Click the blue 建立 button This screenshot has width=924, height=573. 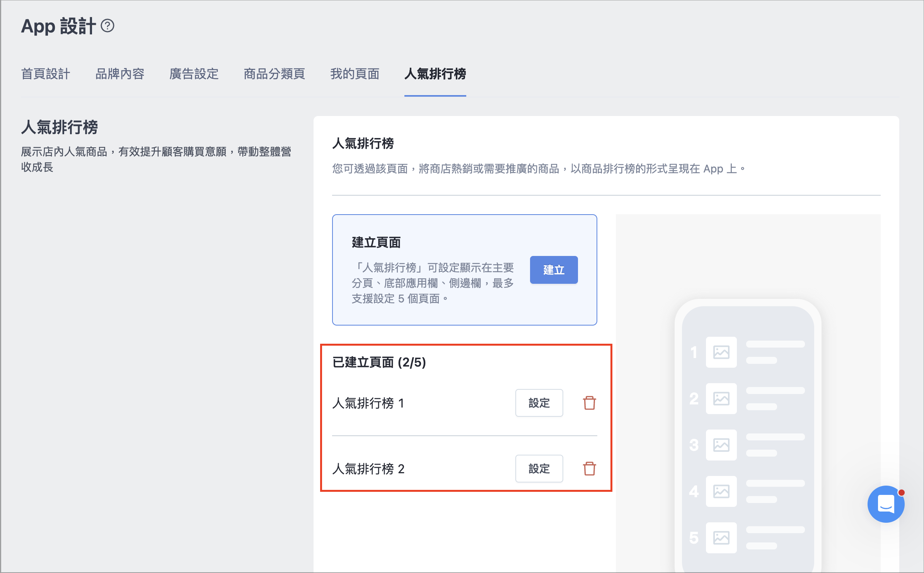pos(554,270)
